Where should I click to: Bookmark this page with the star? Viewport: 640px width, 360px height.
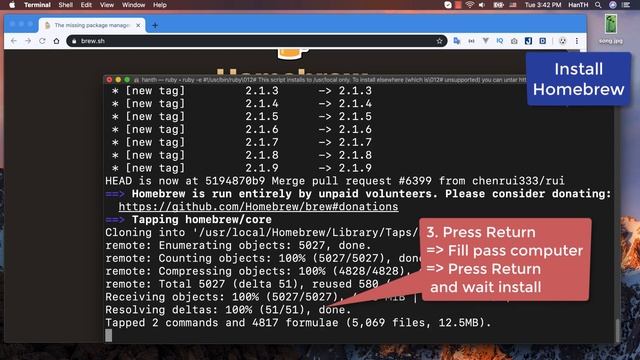[x=439, y=41]
